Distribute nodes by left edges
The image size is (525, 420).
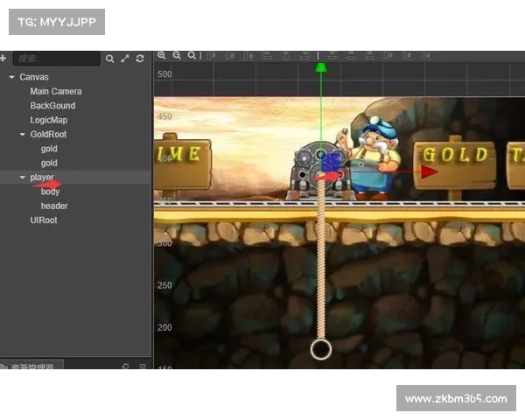pyautogui.click(x=388, y=56)
